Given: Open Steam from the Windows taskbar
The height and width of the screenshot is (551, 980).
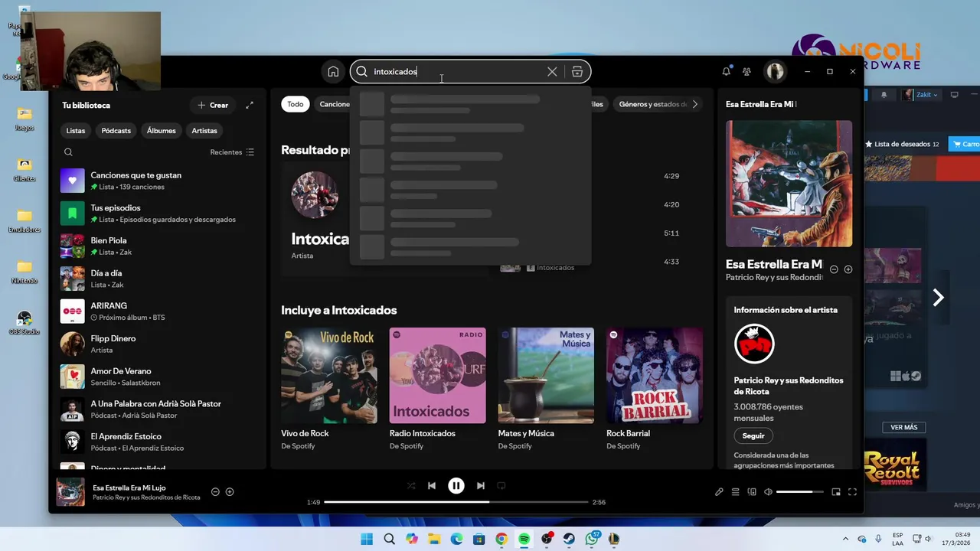Looking at the screenshot, I should tap(569, 539).
